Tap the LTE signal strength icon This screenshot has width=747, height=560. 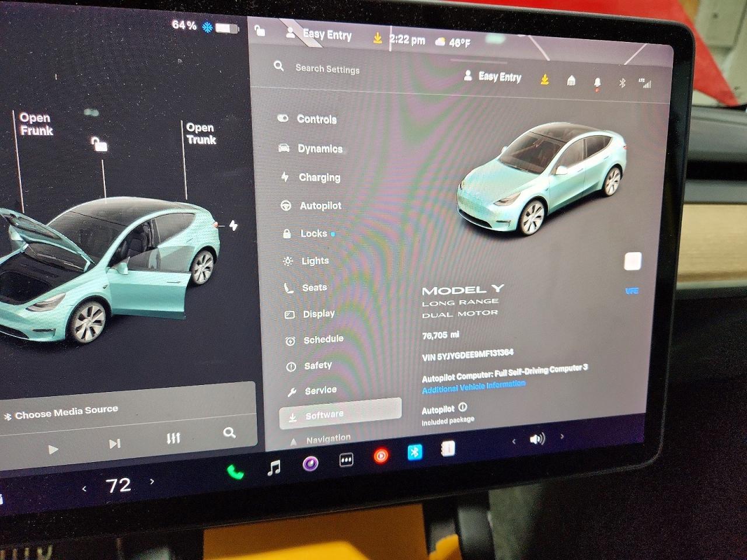(645, 83)
